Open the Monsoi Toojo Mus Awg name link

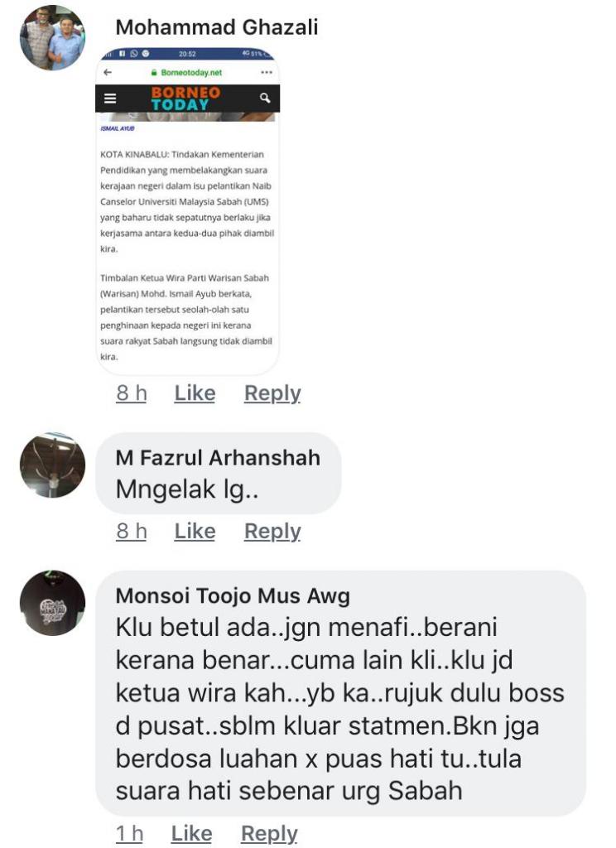coord(233,595)
